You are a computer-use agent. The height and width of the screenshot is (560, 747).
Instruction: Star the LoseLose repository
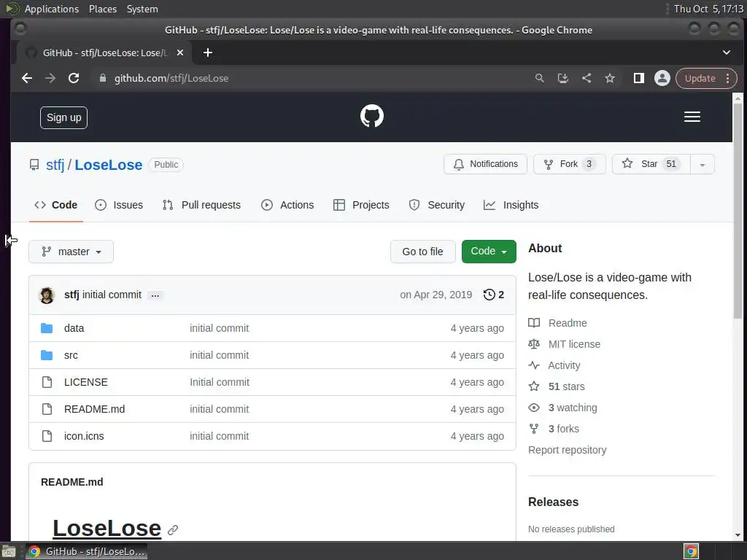651,164
